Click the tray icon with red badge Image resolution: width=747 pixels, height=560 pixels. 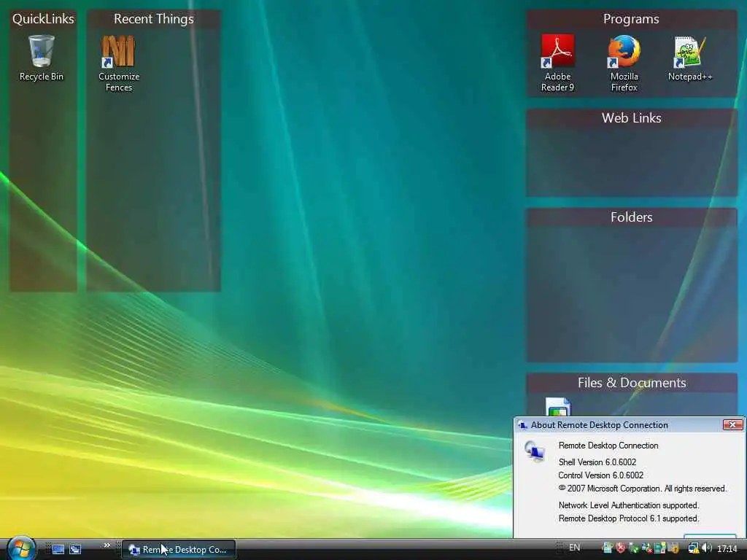click(647, 548)
